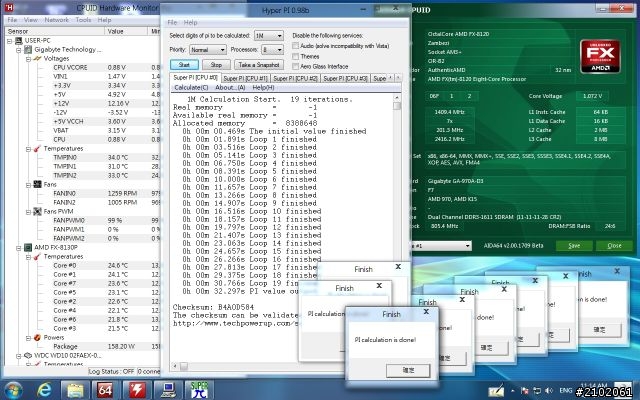This screenshot has width=640, height=400.
Task: Click the Value column header
Action: [126, 31]
